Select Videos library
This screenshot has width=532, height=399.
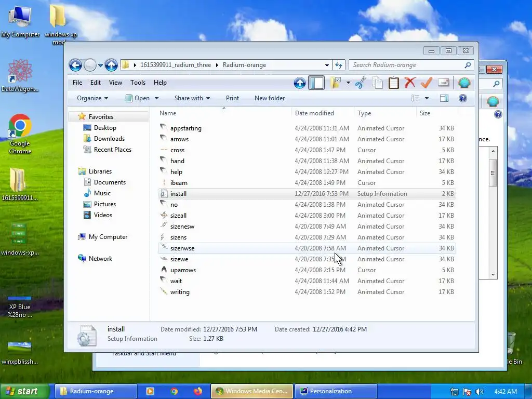[103, 215]
